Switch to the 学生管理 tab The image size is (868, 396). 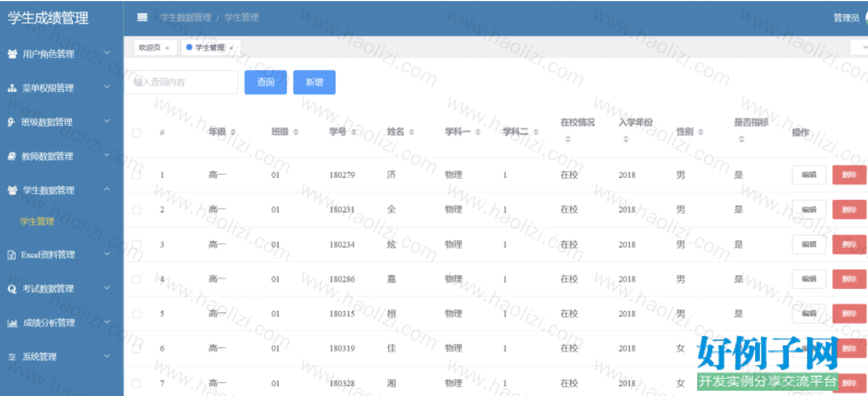(210, 48)
